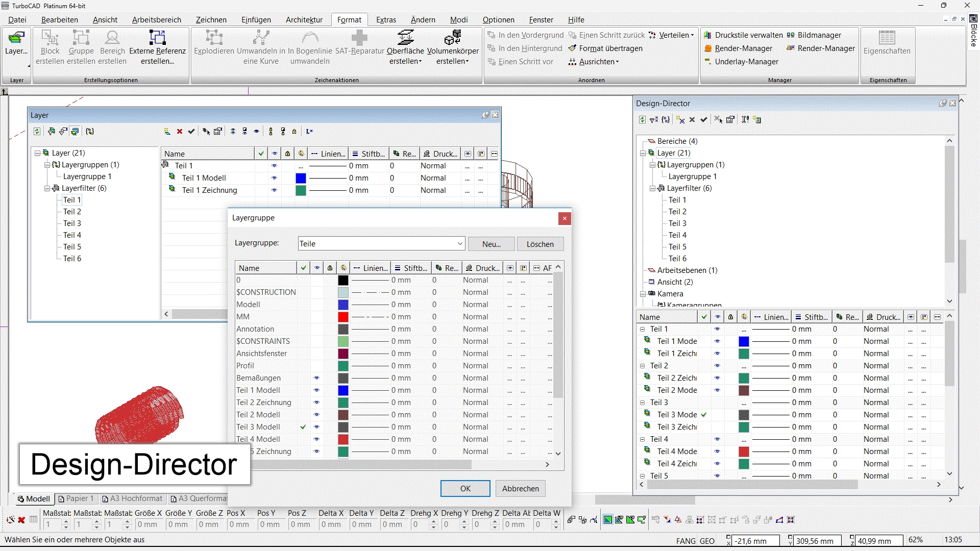Toggle active checkmark of Teil 3 Mode in Design-Director
The width and height of the screenshot is (980, 551).
pos(704,415)
